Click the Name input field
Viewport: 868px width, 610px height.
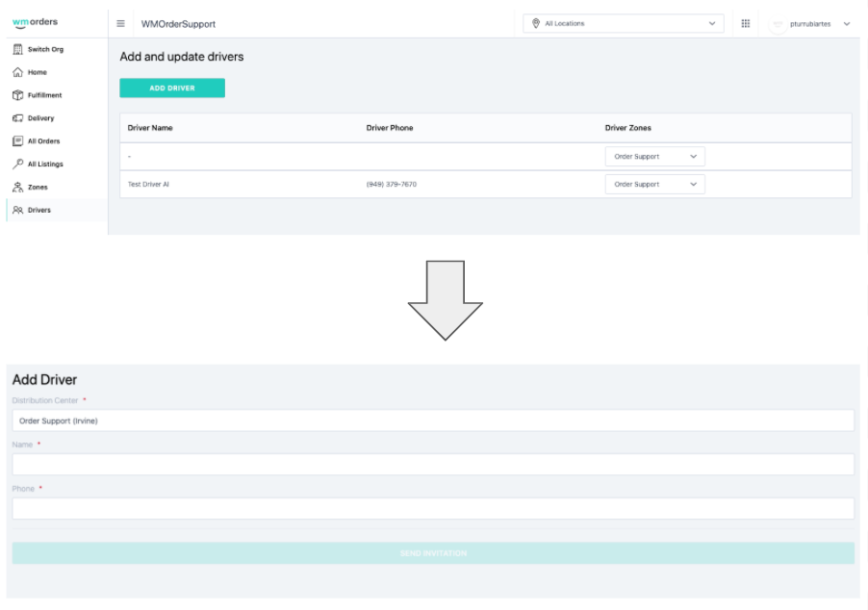(x=433, y=464)
